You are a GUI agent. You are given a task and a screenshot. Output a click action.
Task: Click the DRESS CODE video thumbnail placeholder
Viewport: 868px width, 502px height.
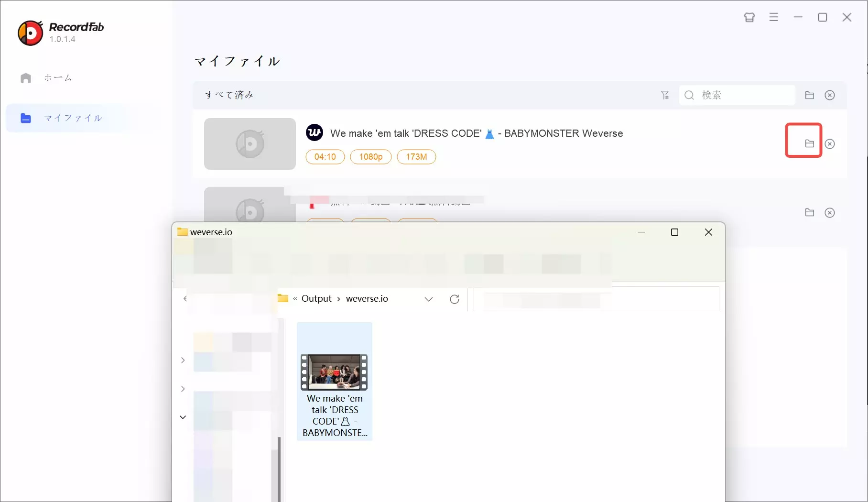tap(250, 144)
